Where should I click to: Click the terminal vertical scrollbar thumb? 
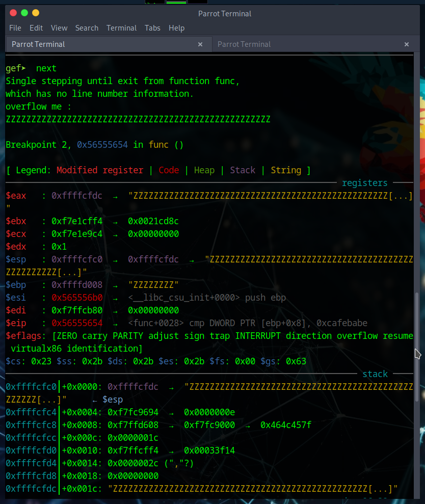click(x=418, y=347)
